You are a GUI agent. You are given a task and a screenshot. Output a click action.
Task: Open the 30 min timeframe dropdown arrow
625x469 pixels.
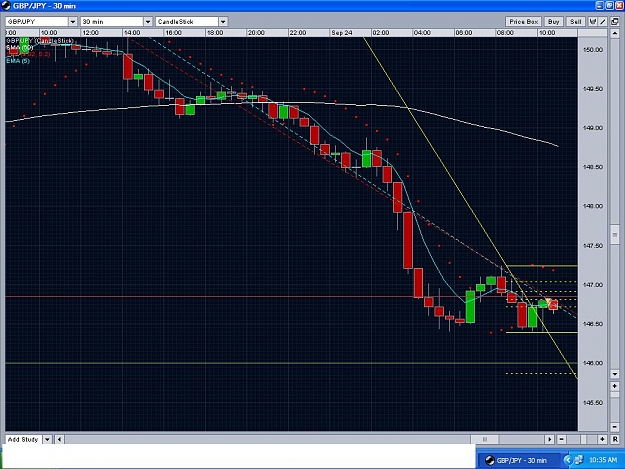(148, 22)
